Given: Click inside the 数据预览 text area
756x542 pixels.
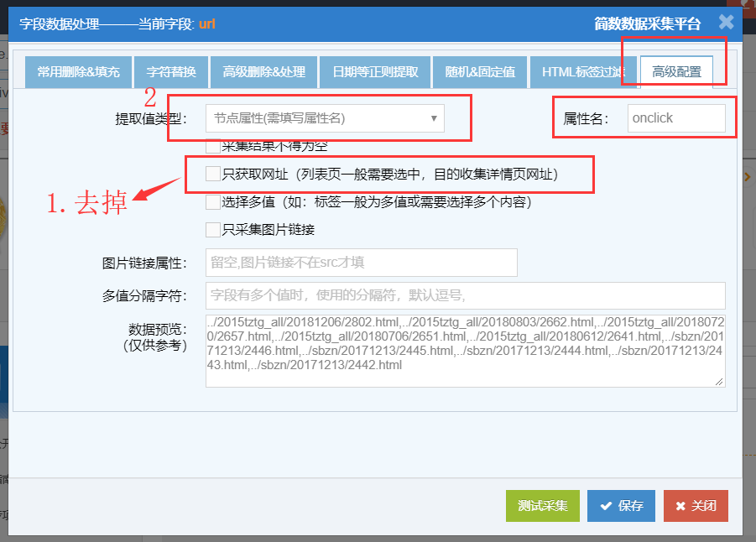Looking at the screenshot, I should click(466, 351).
